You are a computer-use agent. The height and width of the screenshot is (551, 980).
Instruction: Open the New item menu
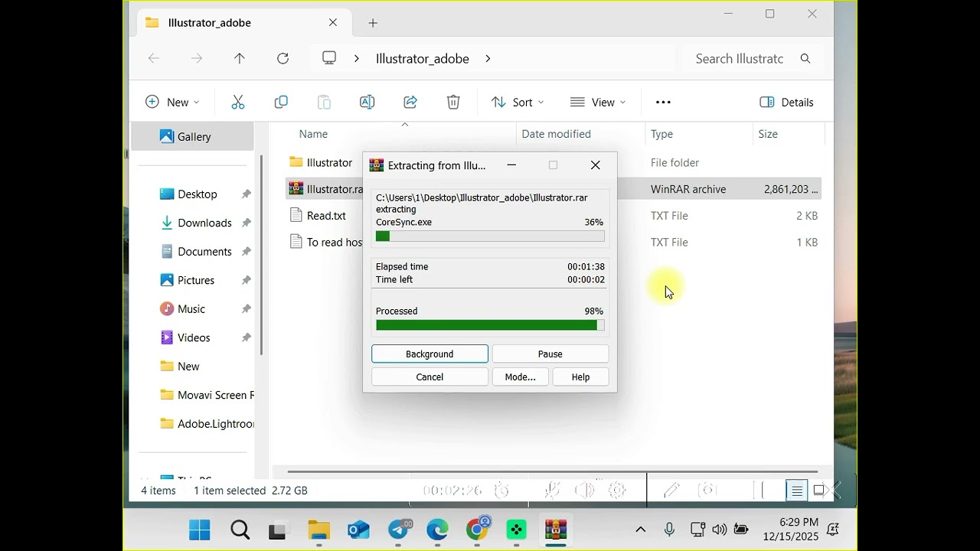coord(172,102)
